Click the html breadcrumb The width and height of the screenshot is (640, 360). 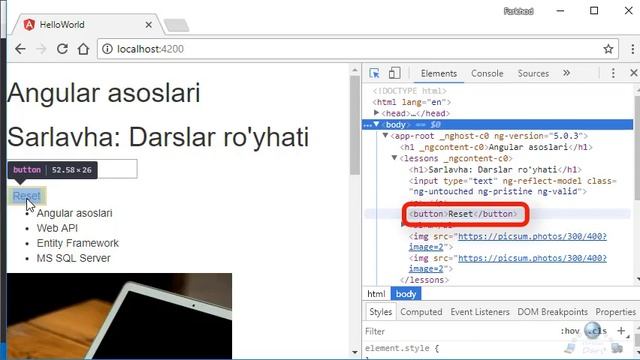pos(376,294)
